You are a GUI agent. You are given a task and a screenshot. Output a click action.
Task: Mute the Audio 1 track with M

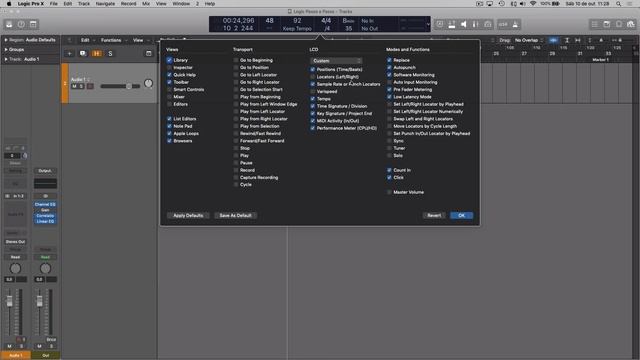[x=74, y=86]
